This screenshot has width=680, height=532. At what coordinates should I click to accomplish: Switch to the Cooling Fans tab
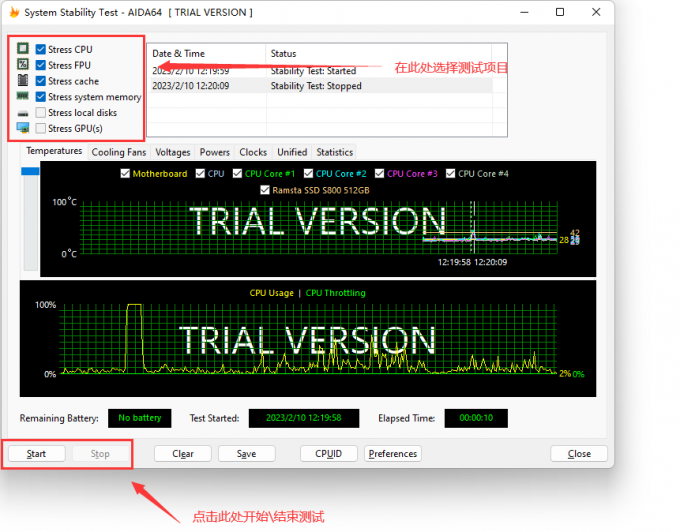pos(118,152)
